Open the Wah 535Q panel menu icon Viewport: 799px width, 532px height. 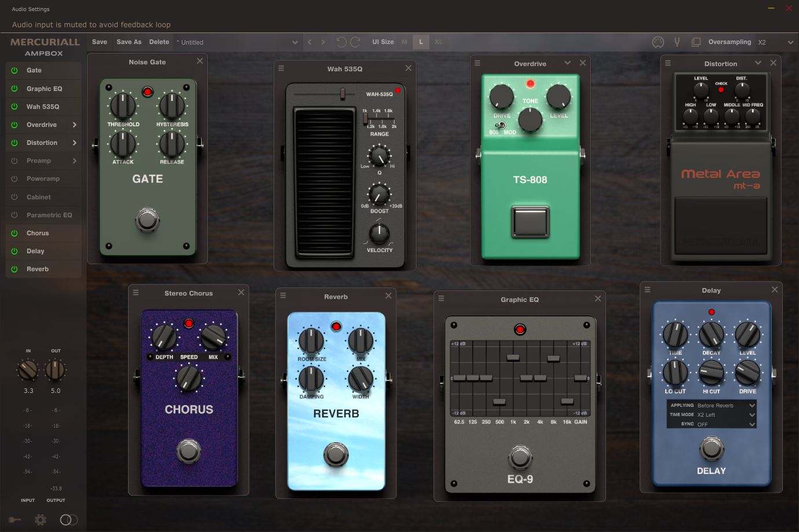[x=281, y=68]
